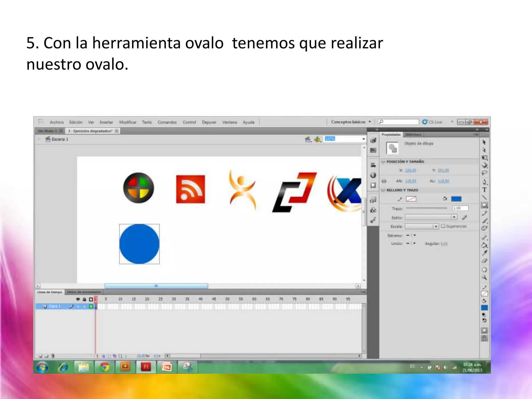
Task: Click the Trazo stroke thickness slider
Action: 426,208
